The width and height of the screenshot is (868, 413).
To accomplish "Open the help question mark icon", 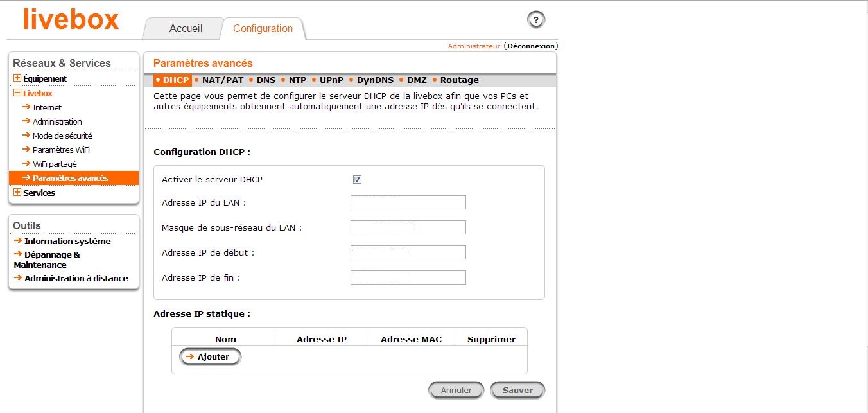I will 536,20.
